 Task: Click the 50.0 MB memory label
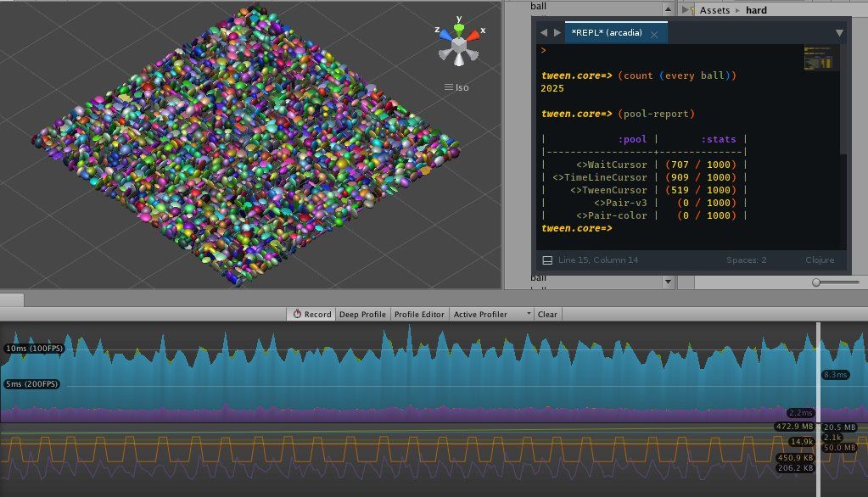(x=840, y=447)
